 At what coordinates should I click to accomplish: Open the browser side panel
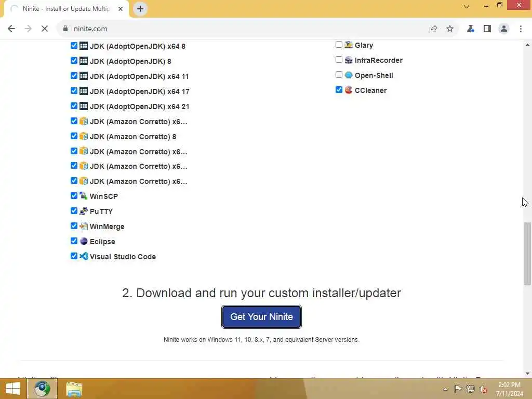pyautogui.click(x=487, y=29)
